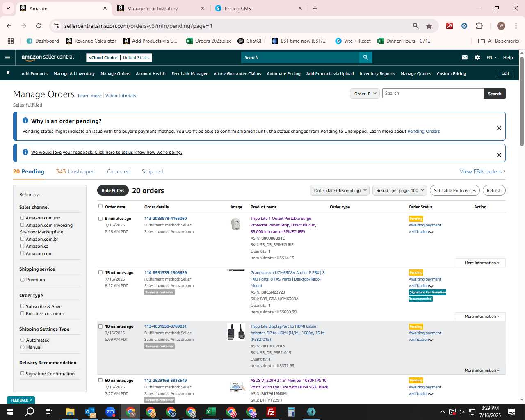Viewport: 525px width, 420px height.
Task: Switch to the Canceled tab
Action: click(x=119, y=171)
